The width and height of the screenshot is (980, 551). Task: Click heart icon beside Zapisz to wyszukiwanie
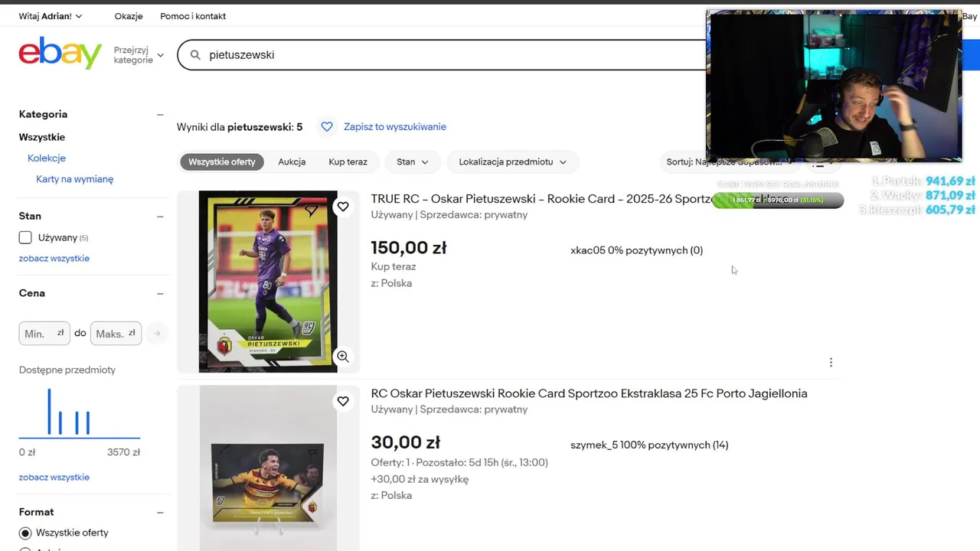(327, 127)
